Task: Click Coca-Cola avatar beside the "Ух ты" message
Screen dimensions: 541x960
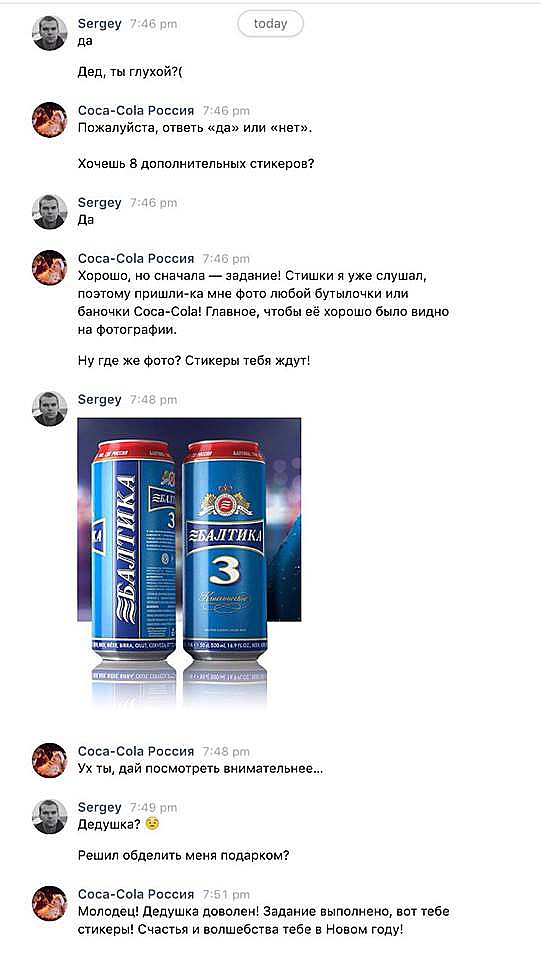Action: (50, 760)
